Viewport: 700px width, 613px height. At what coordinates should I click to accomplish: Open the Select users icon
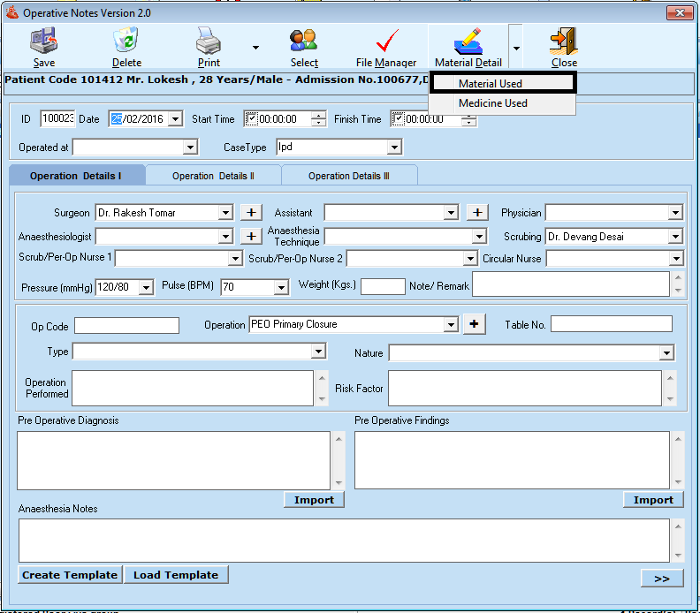tap(304, 42)
